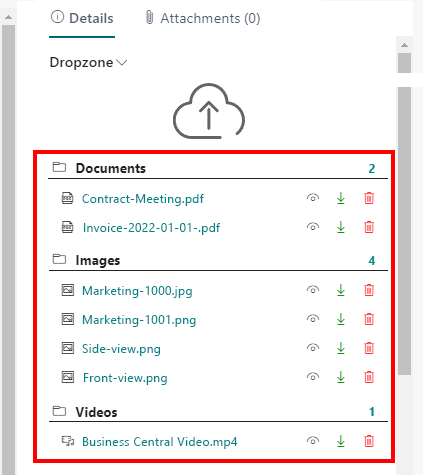Screen dimensions: 423x475
Task: Collapse the Dropzone section chevron
Action: point(122,62)
